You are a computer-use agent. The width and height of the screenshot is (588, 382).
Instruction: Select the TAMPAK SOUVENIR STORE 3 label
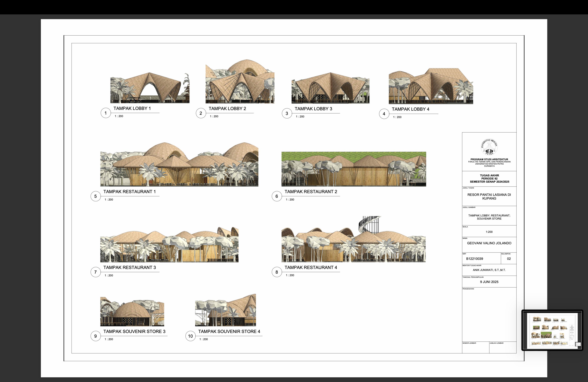coord(134,332)
